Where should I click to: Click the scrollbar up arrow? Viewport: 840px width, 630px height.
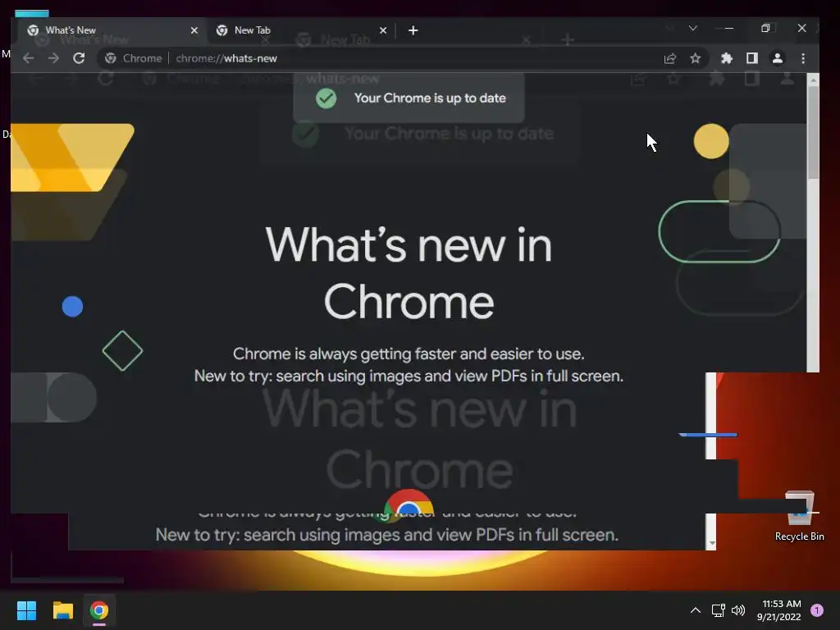[813, 80]
